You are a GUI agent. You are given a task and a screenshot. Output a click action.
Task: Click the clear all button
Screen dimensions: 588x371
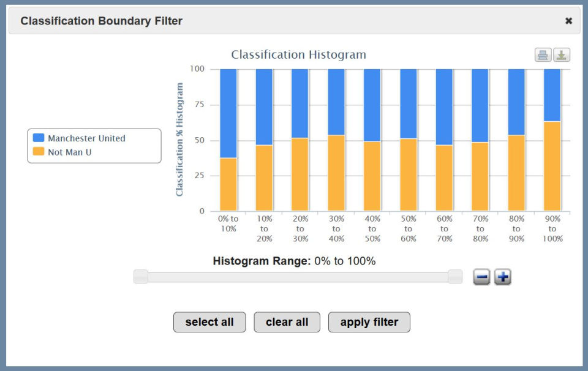click(x=287, y=322)
